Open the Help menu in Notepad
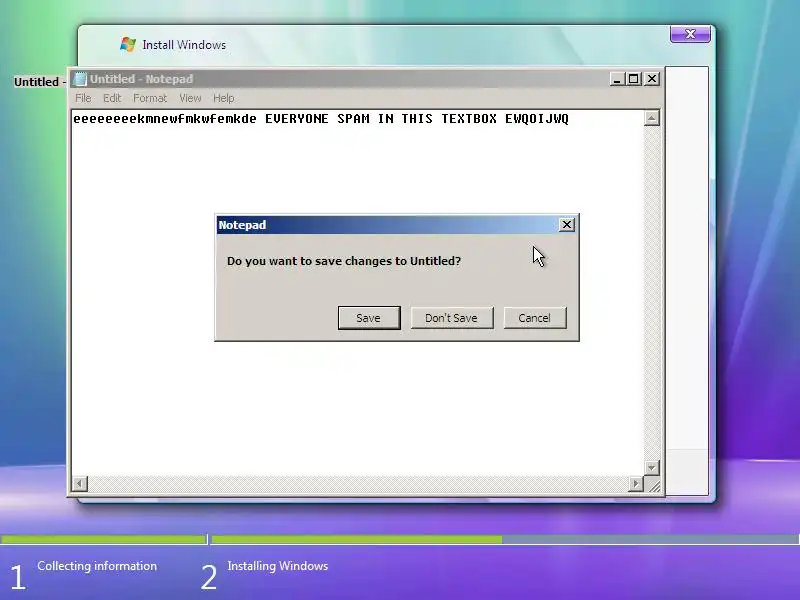 click(x=223, y=98)
